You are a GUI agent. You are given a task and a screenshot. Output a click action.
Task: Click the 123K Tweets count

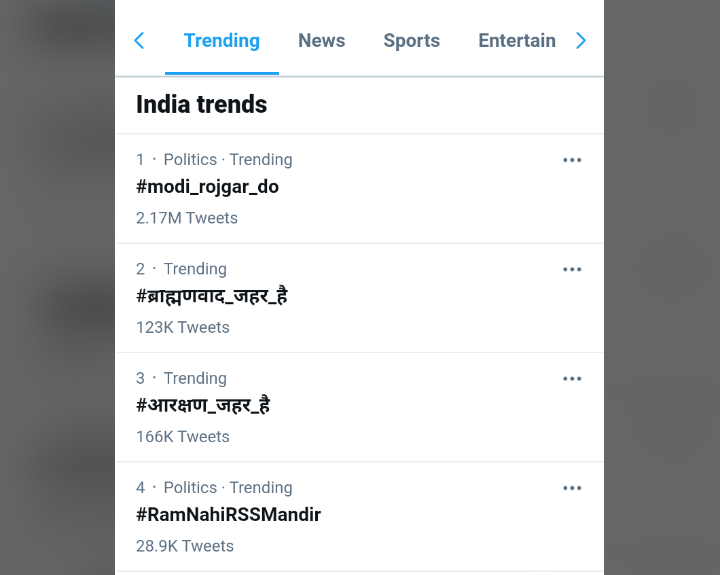[183, 327]
